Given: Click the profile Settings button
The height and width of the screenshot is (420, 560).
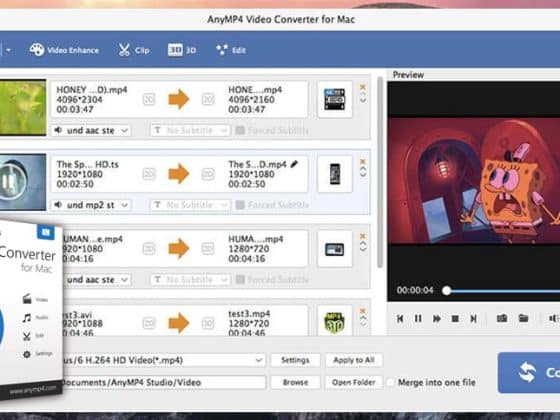Looking at the screenshot, I should point(295,360).
